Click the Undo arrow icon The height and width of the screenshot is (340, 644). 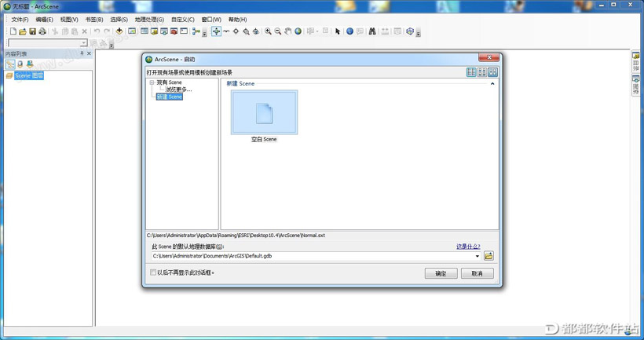[x=97, y=31]
